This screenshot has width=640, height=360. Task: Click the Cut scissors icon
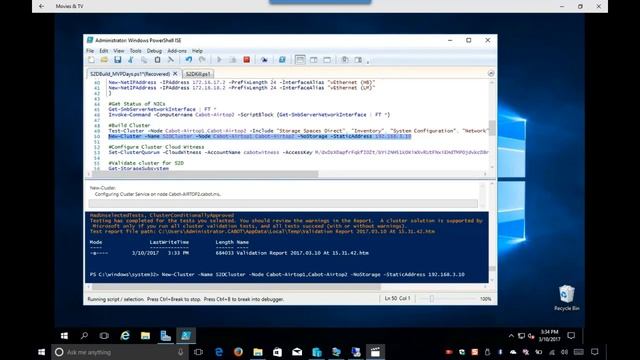[131, 60]
